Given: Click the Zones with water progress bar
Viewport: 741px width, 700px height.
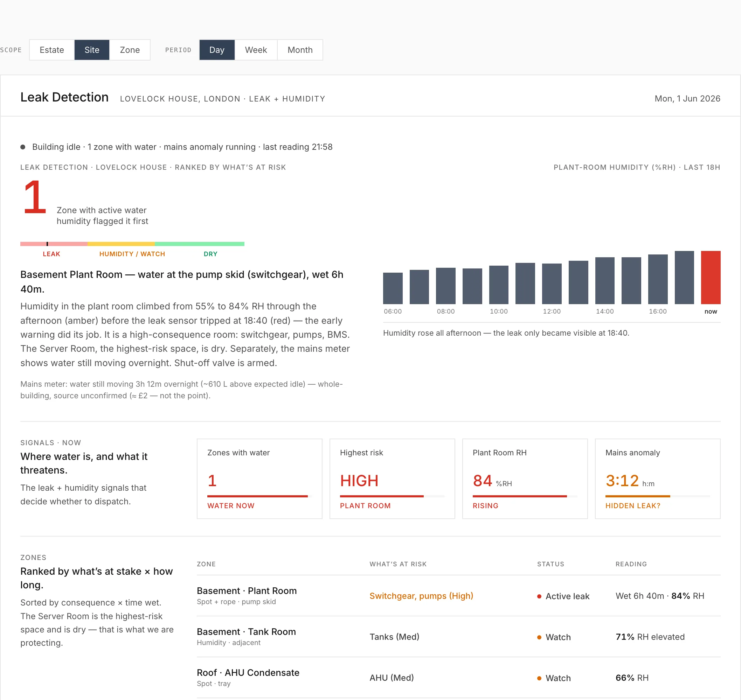Looking at the screenshot, I should pyautogui.click(x=259, y=496).
